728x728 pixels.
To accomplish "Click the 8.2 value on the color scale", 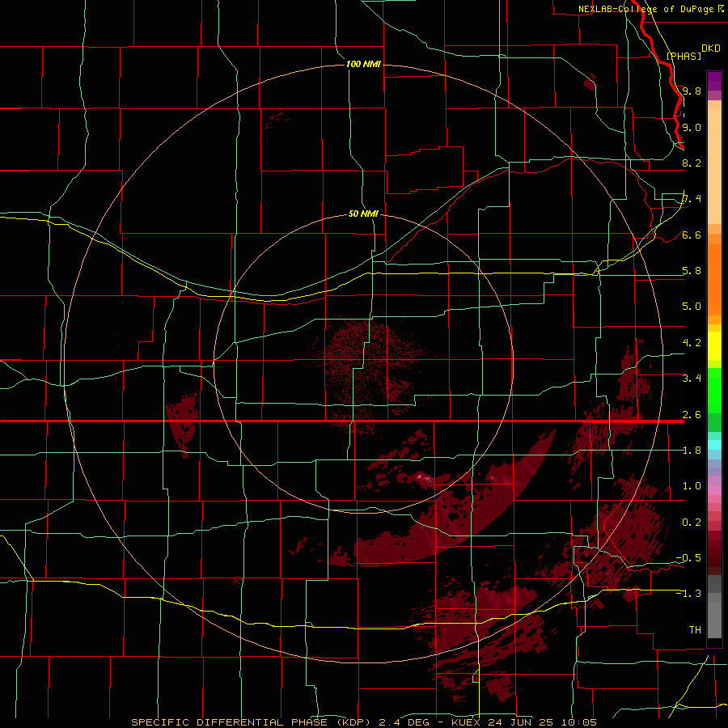I will [692, 163].
